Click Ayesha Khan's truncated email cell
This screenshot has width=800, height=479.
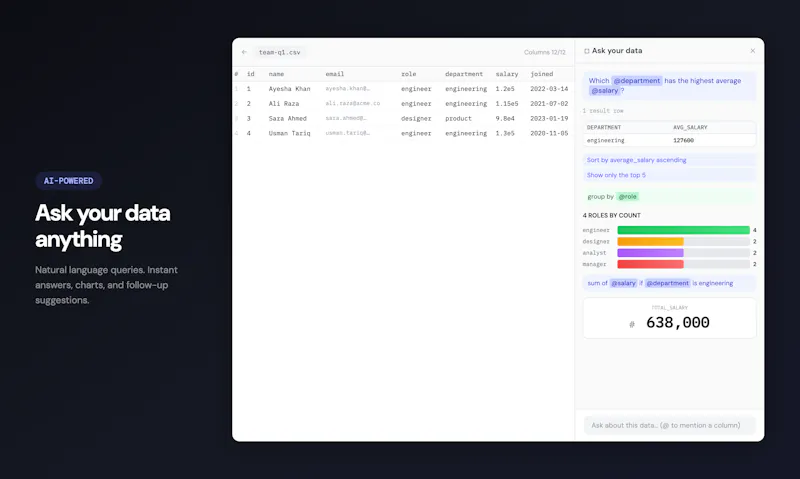click(x=347, y=89)
